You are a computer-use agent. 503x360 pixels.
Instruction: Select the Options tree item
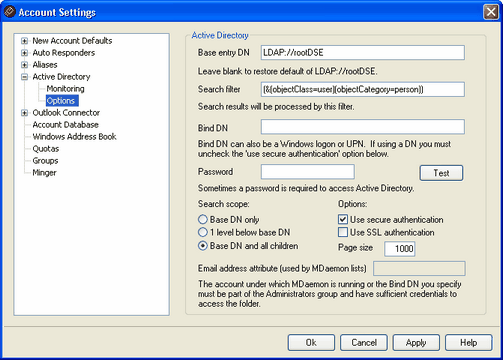(x=62, y=101)
